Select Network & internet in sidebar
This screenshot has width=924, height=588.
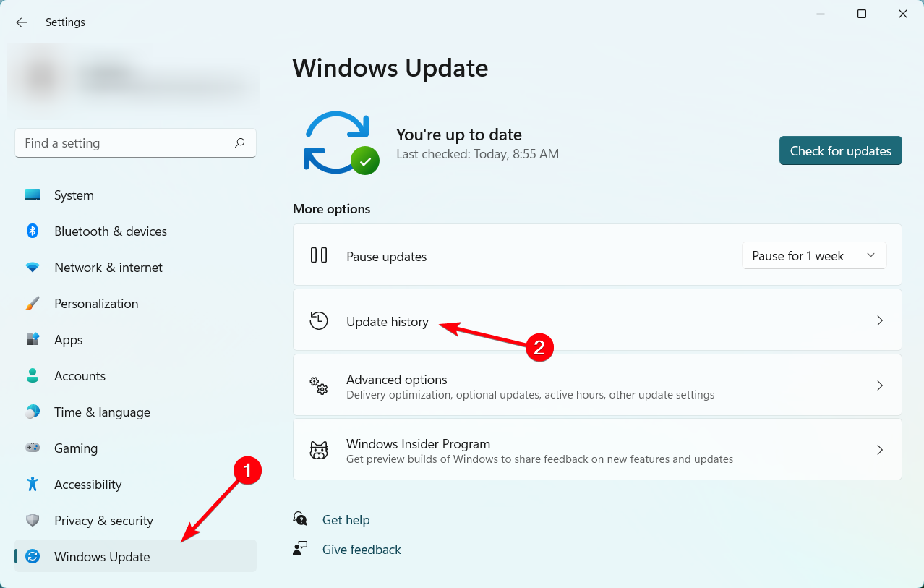click(135, 268)
